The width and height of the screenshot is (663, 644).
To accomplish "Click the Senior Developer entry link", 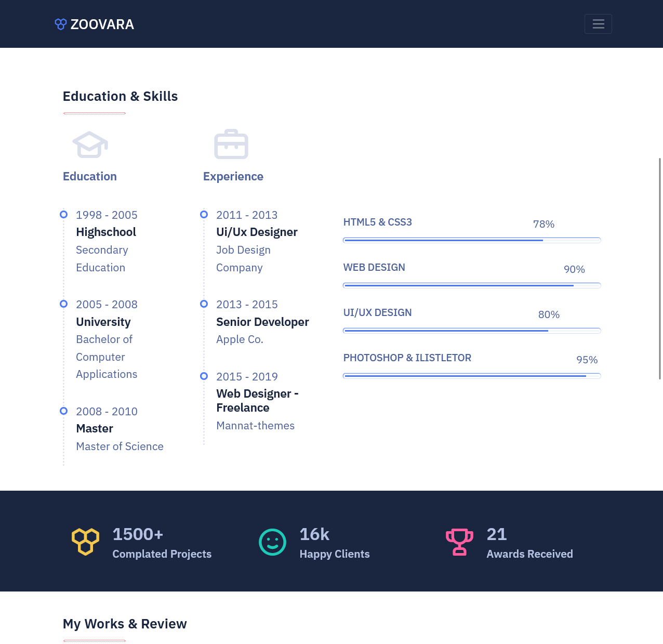I will pos(262,322).
